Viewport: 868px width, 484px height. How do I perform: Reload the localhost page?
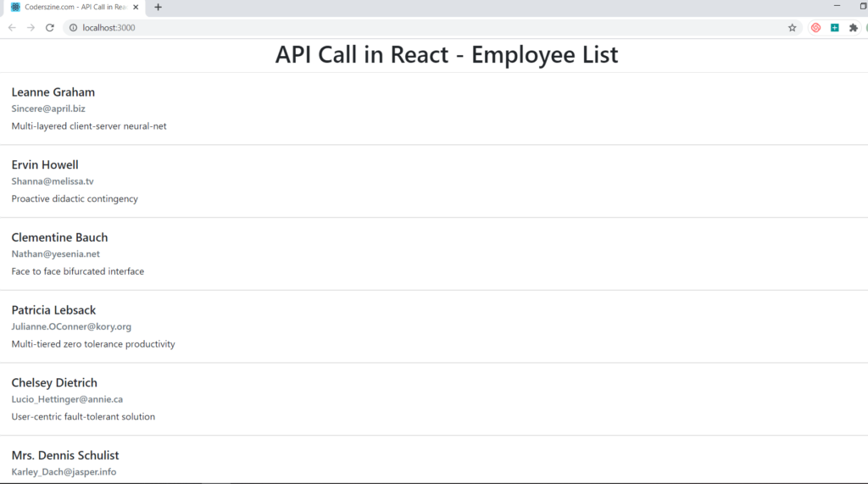coord(50,28)
